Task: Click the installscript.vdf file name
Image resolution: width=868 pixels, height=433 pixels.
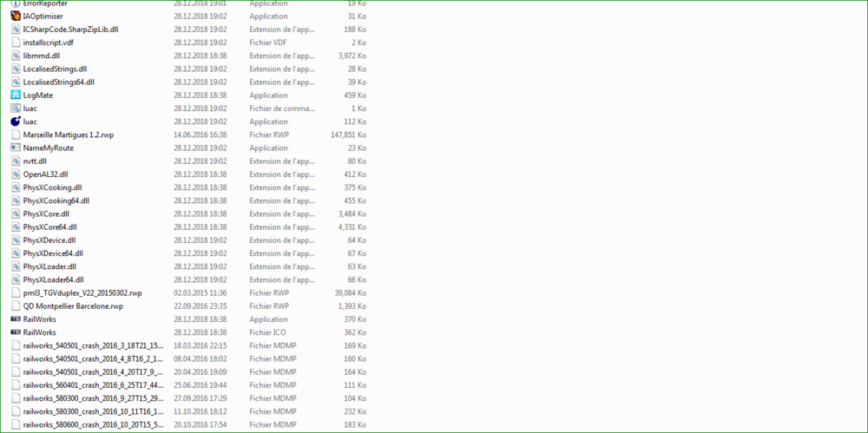Action: coord(48,43)
